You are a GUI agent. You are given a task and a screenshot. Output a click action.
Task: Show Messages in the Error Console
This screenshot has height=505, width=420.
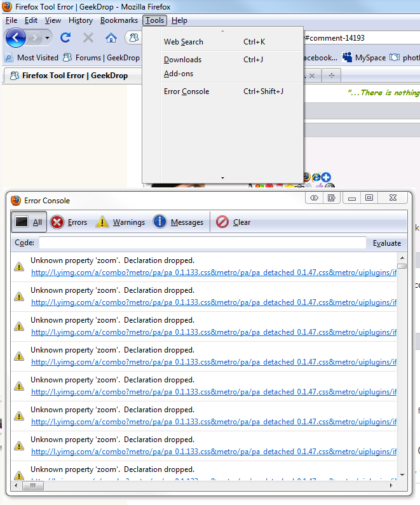[x=178, y=222]
